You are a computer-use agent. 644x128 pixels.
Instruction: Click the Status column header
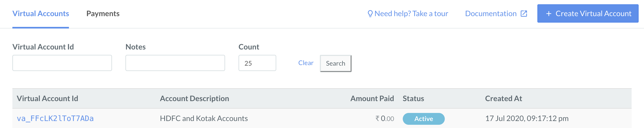pos(413,99)
